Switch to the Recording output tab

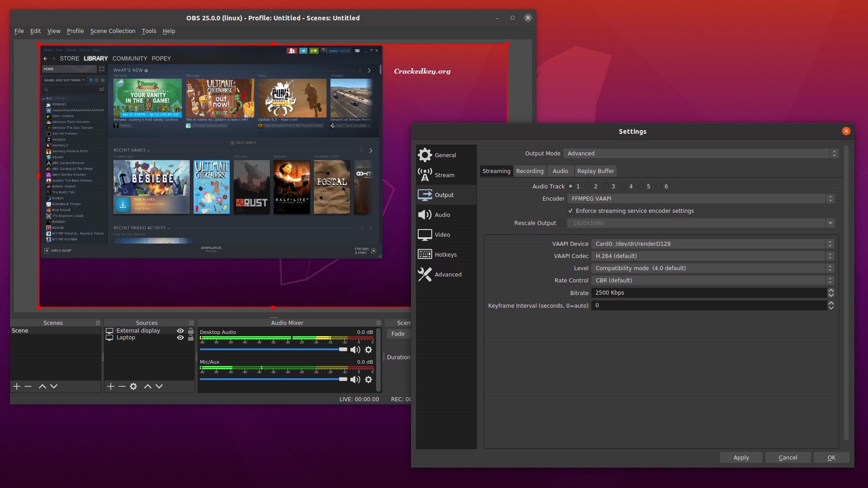(x=530, y=171)
